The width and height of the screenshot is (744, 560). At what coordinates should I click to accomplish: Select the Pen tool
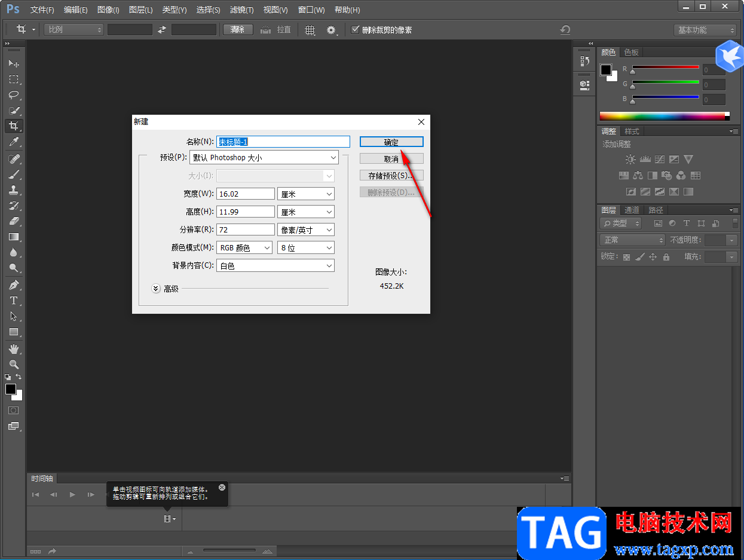point(14,285)
